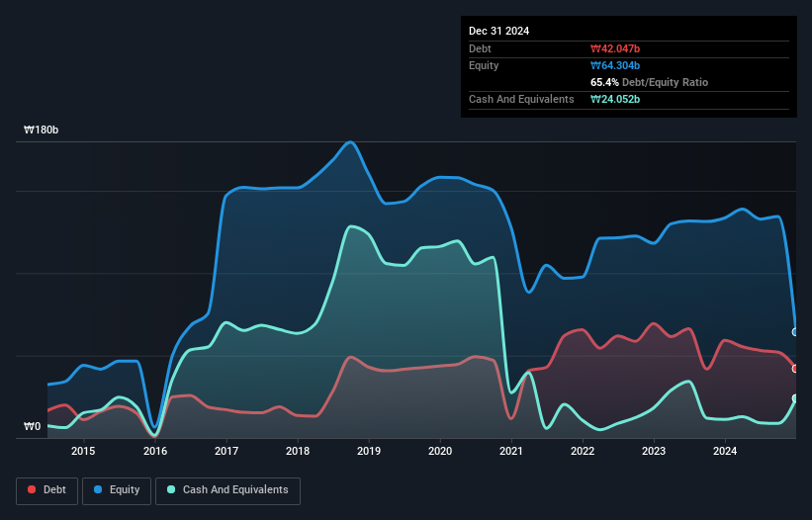Viewport: 812px width, 520px height.
Task: Click the red Debt legend dot
Action: coord(32,489)
